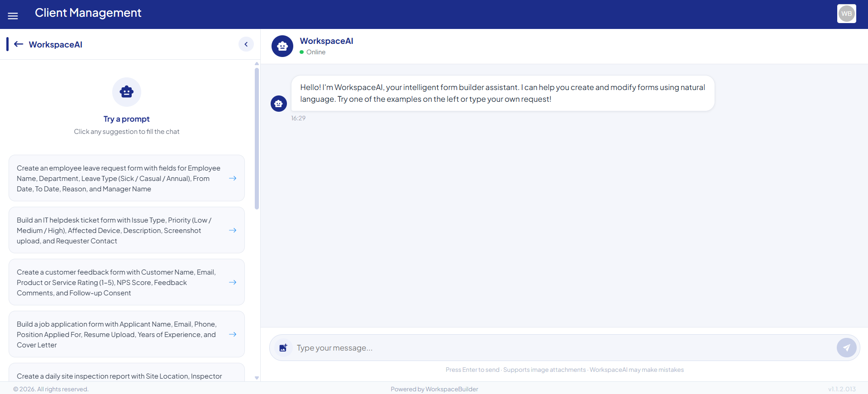The width and height of the screenshot is (868, 394).
Task: Click the bot avatar beside the greeting message
Action: point(279,104)
